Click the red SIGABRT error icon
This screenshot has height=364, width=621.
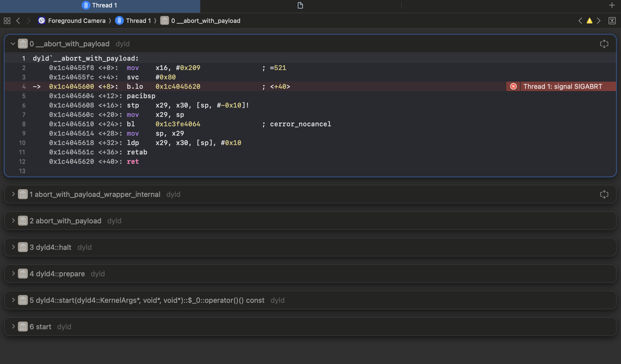coord(513,86)
